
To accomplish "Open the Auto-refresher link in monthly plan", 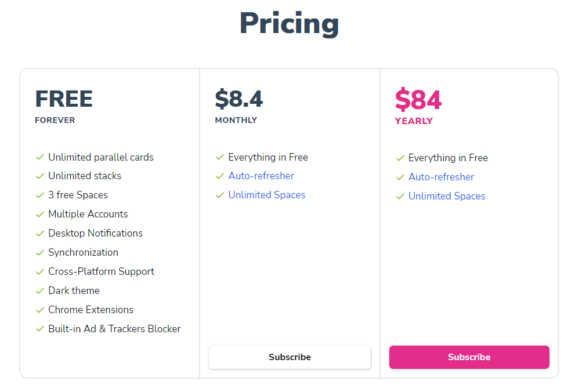I will [261, 176].
